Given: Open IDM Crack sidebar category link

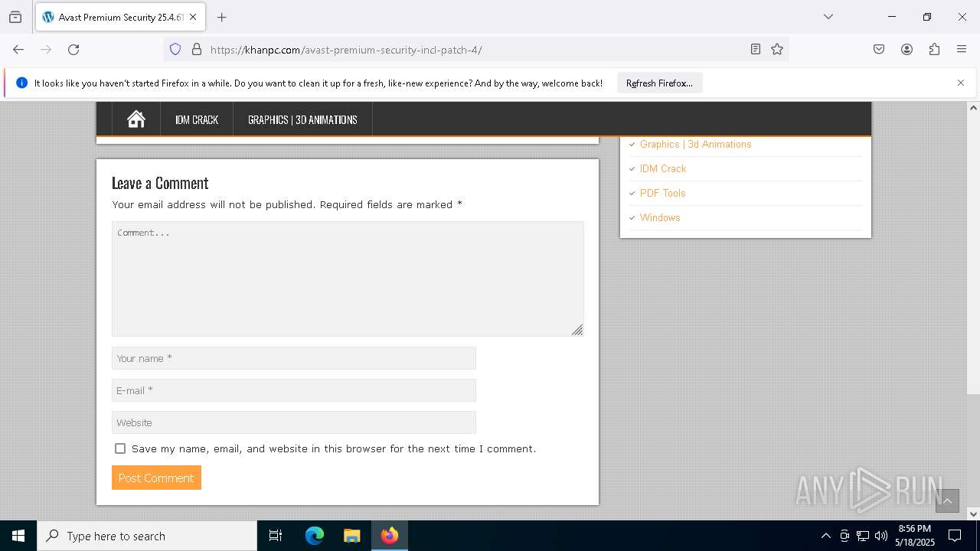Looking at the screenshot, I should pos(663,168).
